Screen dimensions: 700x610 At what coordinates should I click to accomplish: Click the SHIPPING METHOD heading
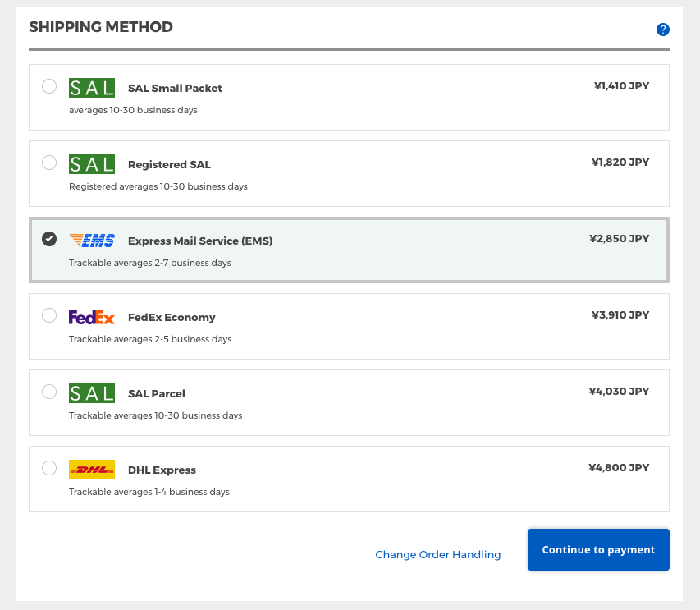click(x=101, y=27)
